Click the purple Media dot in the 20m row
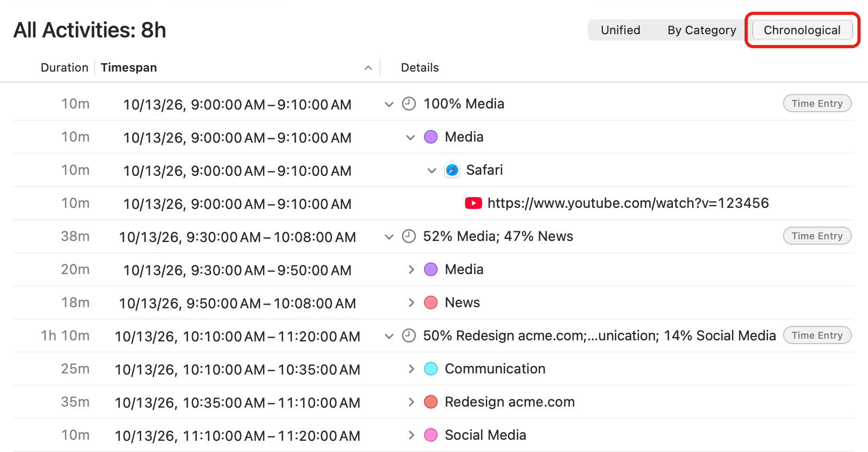The image size is (868, 452). (431, 269)
